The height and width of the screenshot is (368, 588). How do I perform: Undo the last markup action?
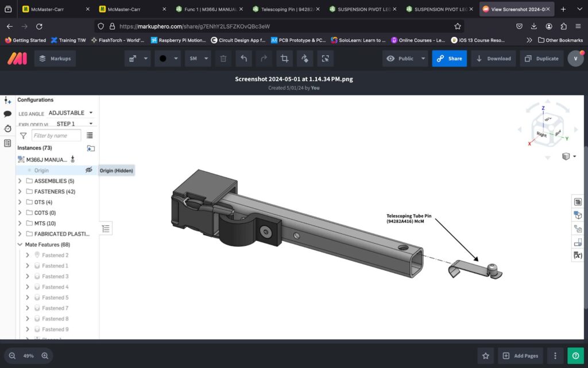tap(243, 58)
